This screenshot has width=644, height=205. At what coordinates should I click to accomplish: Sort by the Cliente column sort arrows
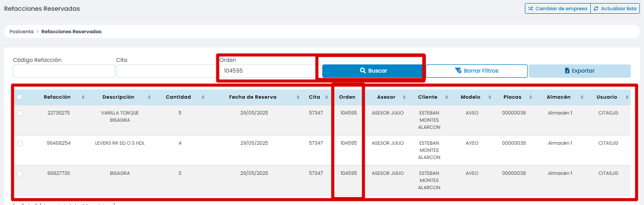pos(447,97)
